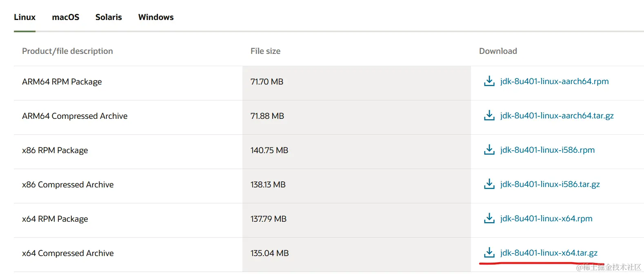Screen dimensions: 644x274
Task: Open the Windows downloads tab
Action: (x=156, y=17)
